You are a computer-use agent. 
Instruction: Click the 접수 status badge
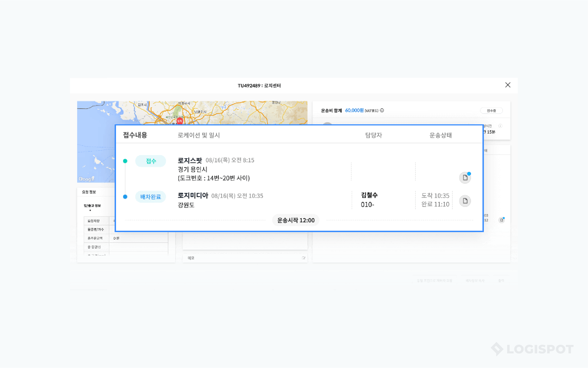point(150,161)
